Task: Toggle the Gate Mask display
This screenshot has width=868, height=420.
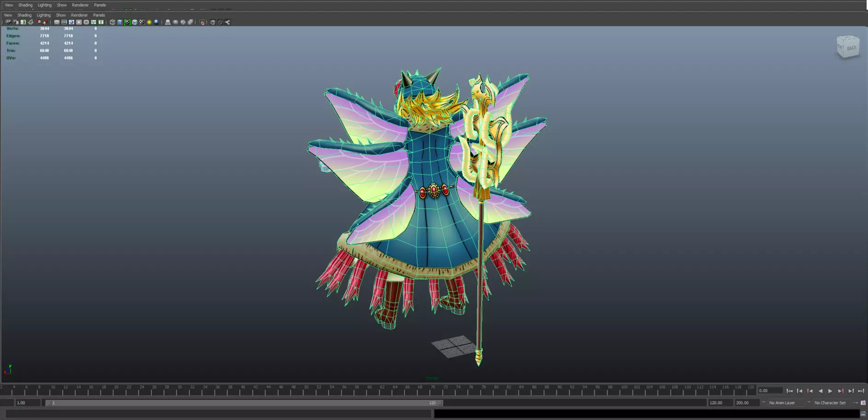Action: point(79,22)
